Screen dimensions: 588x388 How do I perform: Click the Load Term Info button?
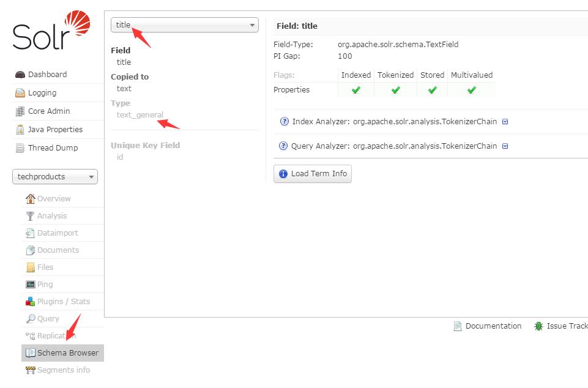[313, 174]
